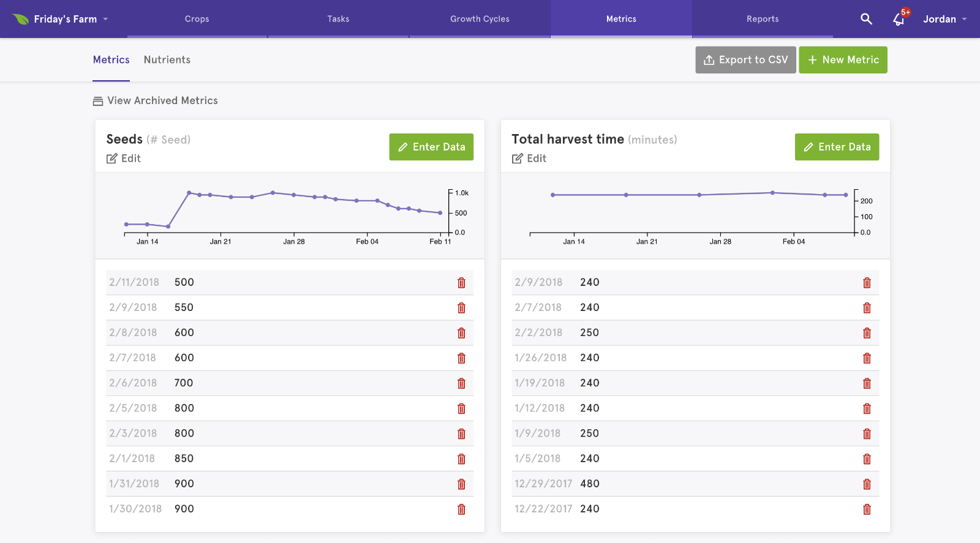Delete the 1/30/2018 Seeds entry
980x543 pixels.
(x=461, y=509)
